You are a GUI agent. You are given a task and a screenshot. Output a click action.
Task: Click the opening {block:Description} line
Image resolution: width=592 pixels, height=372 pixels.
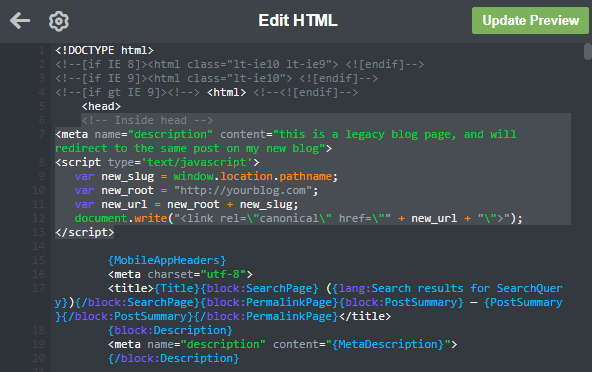pos(170,330)
